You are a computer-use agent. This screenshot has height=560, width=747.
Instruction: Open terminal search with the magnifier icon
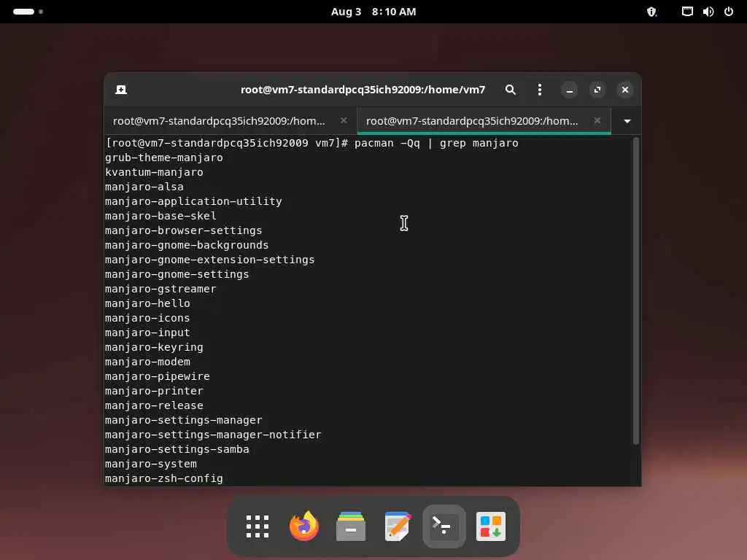click(x=510, y=90)
